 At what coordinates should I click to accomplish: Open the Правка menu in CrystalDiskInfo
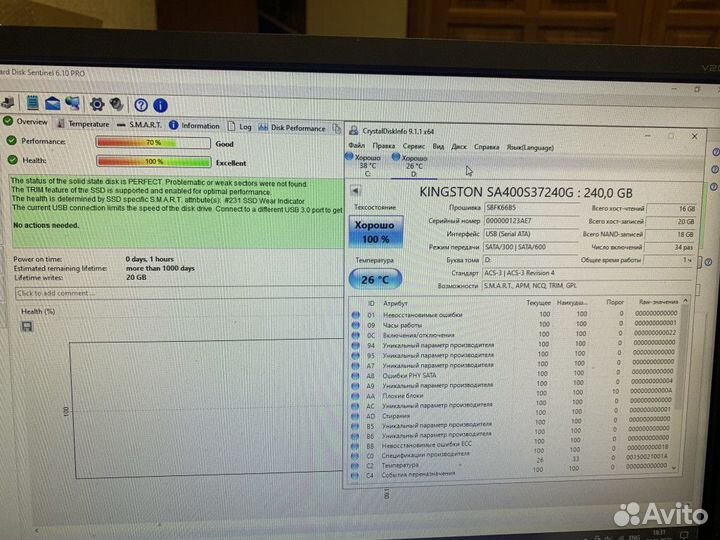tap(384, 146)
